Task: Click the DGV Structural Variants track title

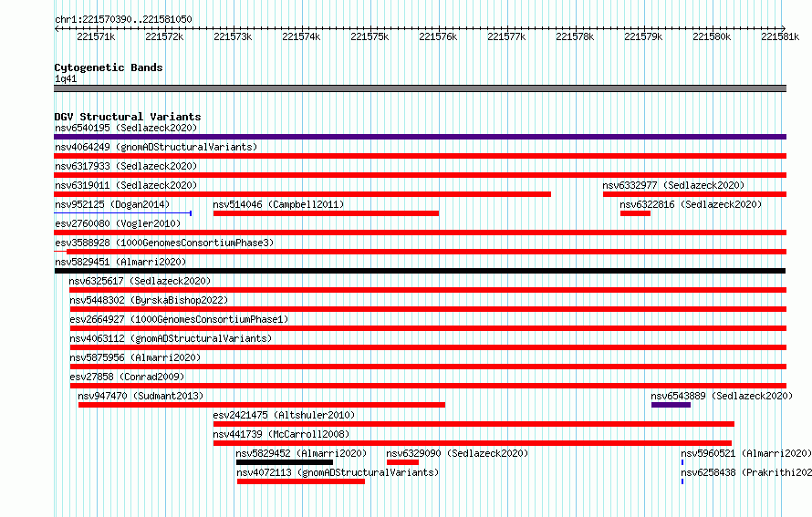Action: pos(128,117)
